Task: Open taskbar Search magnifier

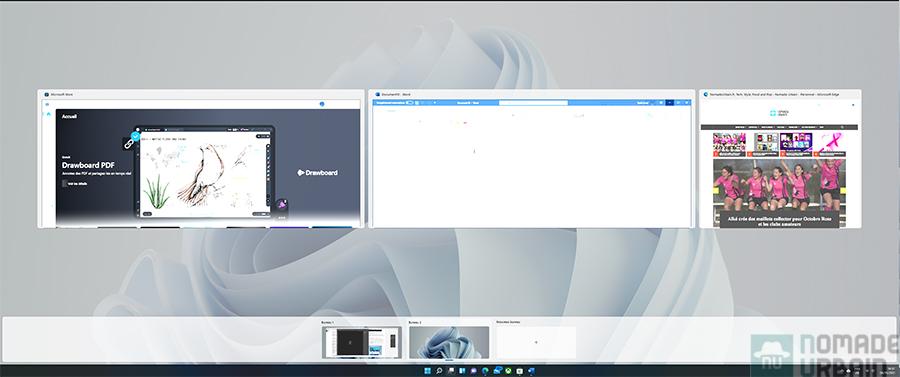Action: 439,371
